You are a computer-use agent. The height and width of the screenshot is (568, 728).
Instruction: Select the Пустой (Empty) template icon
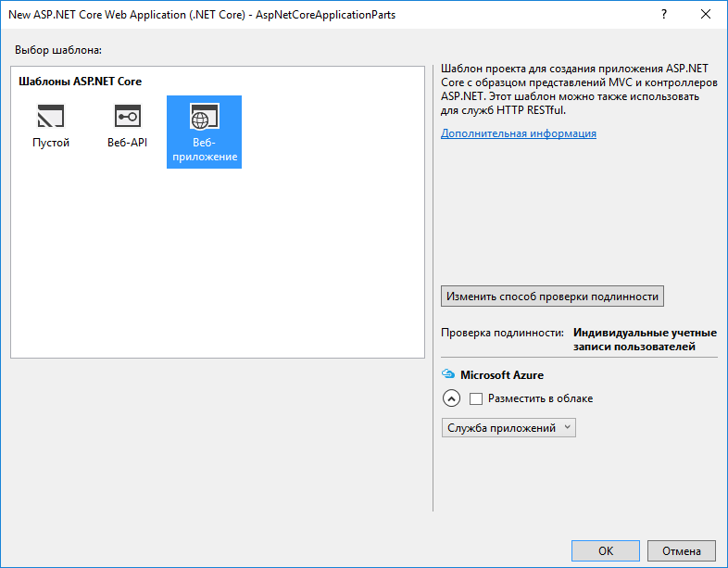coord(51,116)
